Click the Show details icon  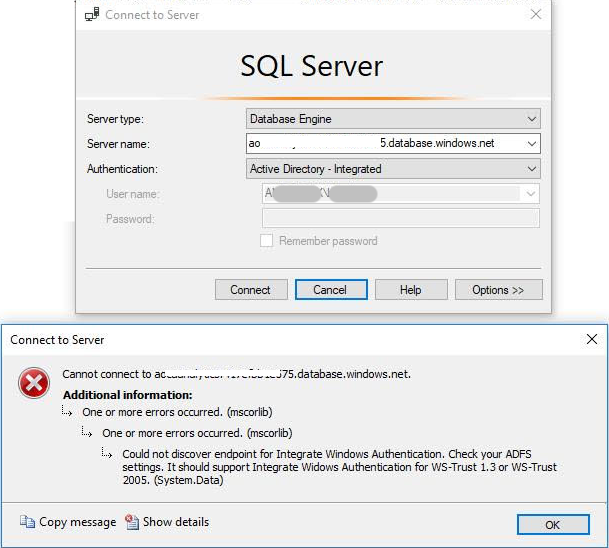coord(132,522)
